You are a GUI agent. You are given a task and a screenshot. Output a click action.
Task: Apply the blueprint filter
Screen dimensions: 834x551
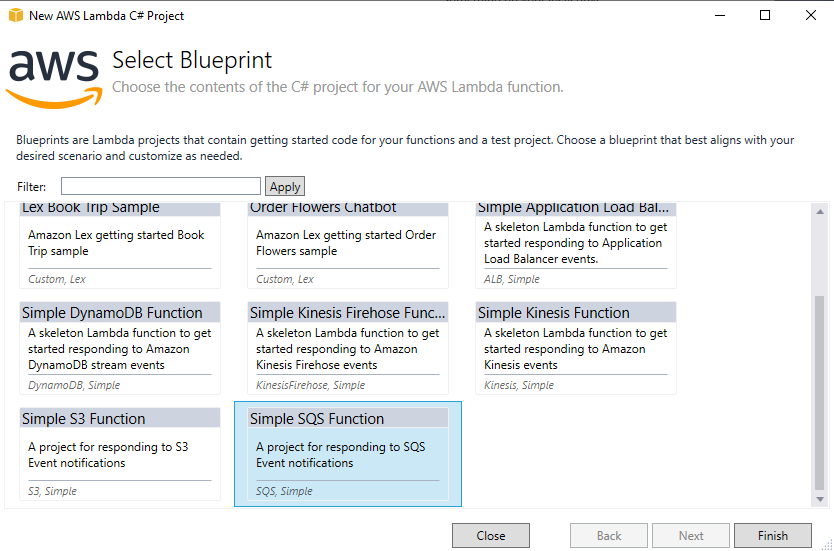[285, 187]
